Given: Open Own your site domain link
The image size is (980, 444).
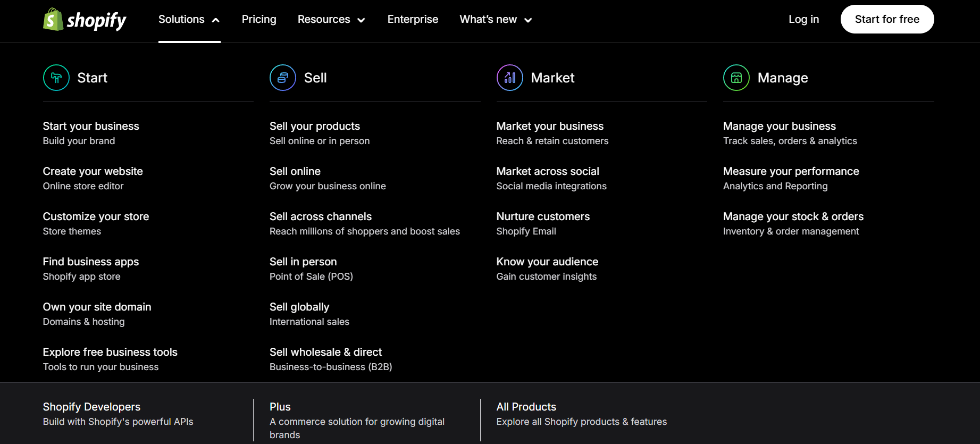Looking at the screenshot, I should (97, 307).
